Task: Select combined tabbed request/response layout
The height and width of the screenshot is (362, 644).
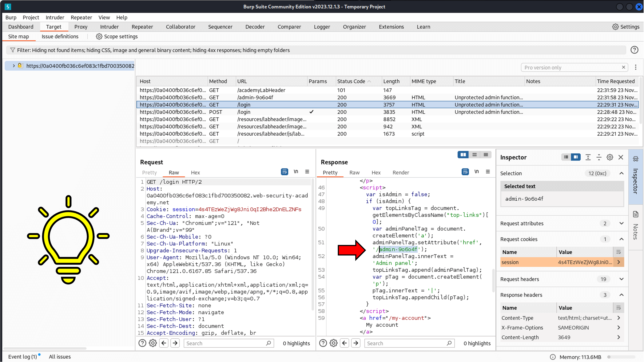Action: [x=486, y=155]
